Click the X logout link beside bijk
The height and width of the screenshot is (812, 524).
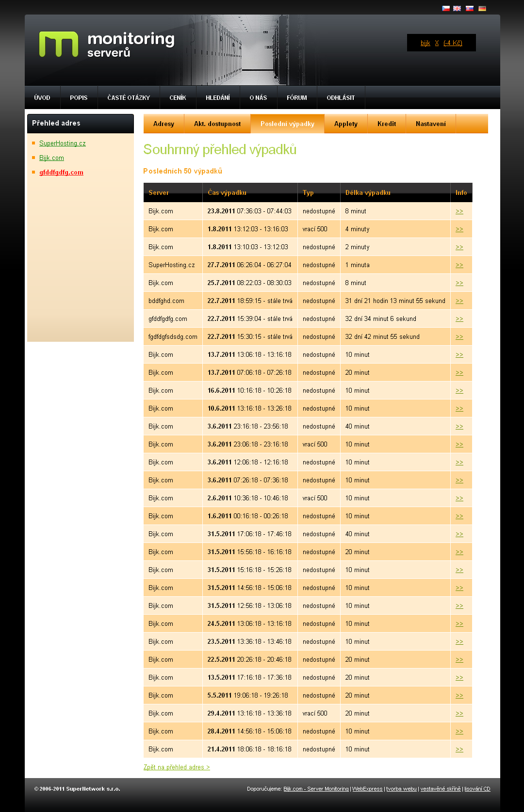coord(437,43)
